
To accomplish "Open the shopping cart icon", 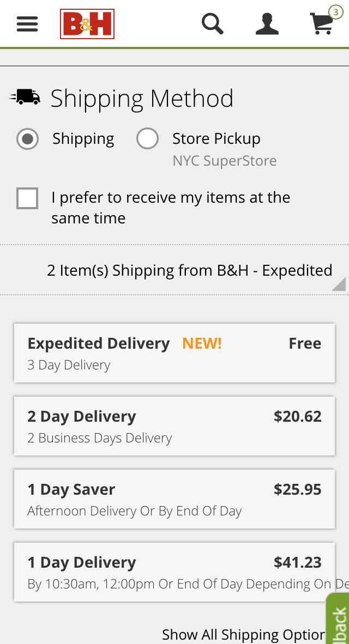I will pos(322,25).
